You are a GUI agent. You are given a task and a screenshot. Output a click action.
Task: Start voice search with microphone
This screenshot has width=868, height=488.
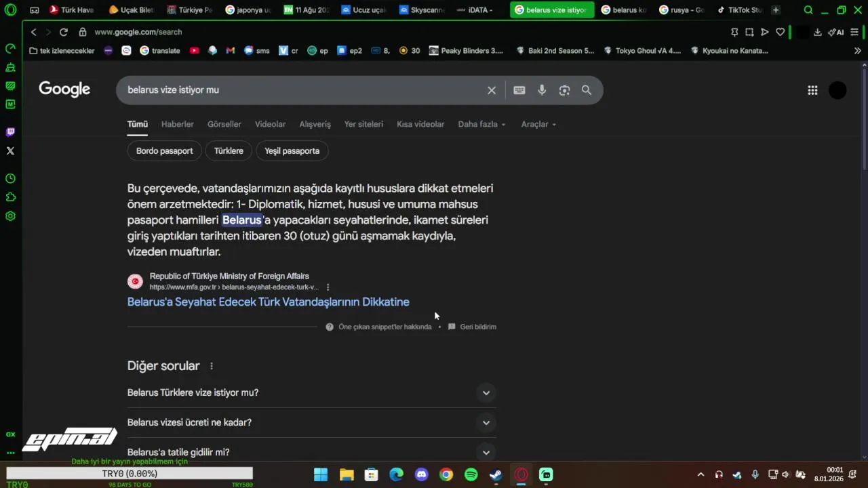point(542,90)
